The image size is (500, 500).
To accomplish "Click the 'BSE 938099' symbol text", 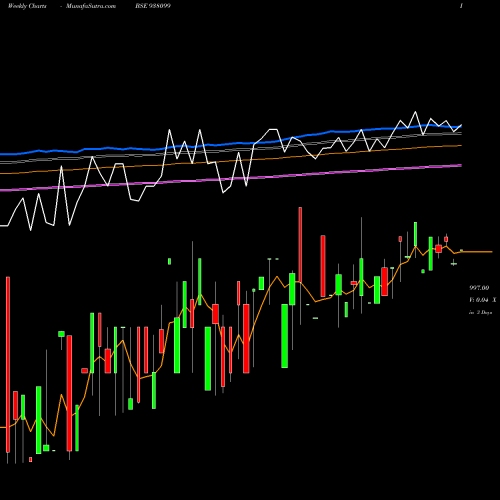I will (x=153, y=6).
